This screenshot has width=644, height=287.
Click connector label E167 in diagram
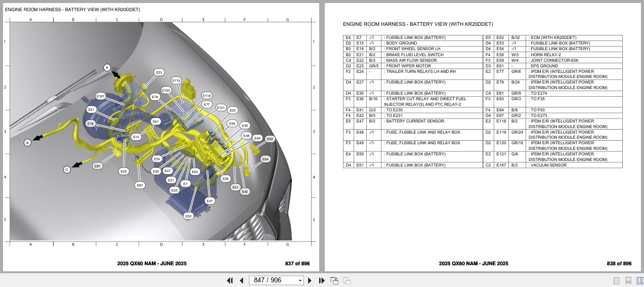click(101, 96)
